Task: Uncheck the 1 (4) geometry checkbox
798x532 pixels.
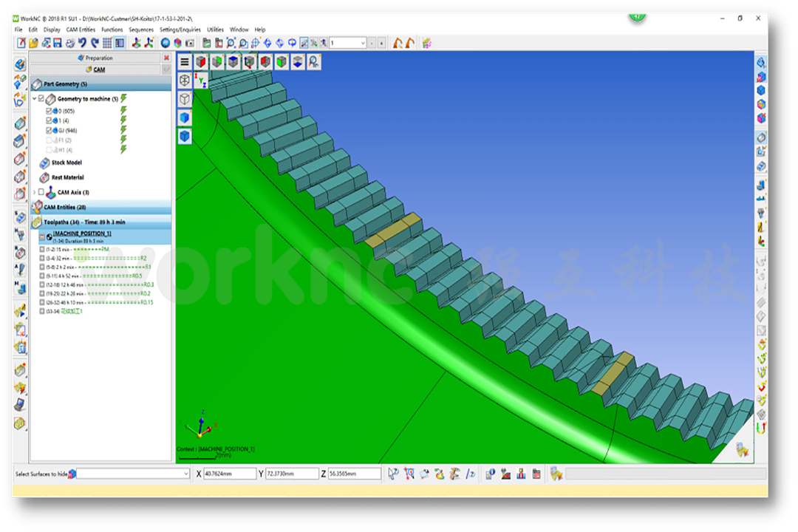Action: tap(49, 120)
